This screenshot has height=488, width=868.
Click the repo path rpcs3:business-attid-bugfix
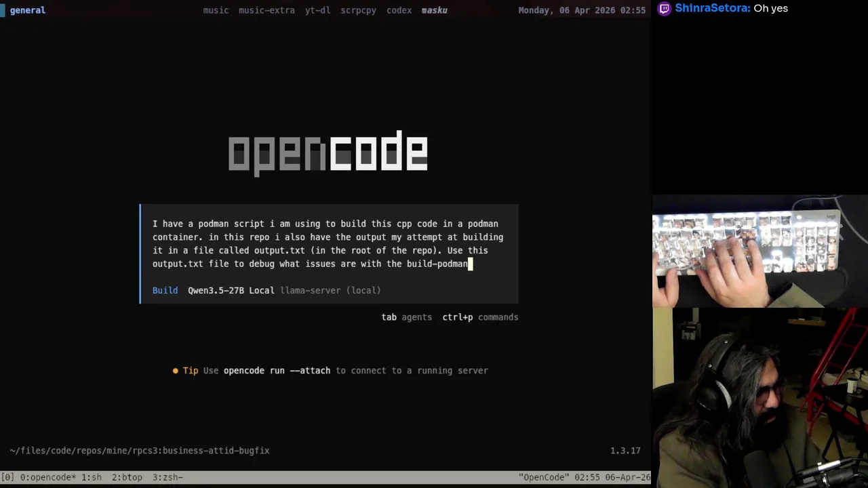[x=140, y=451]
